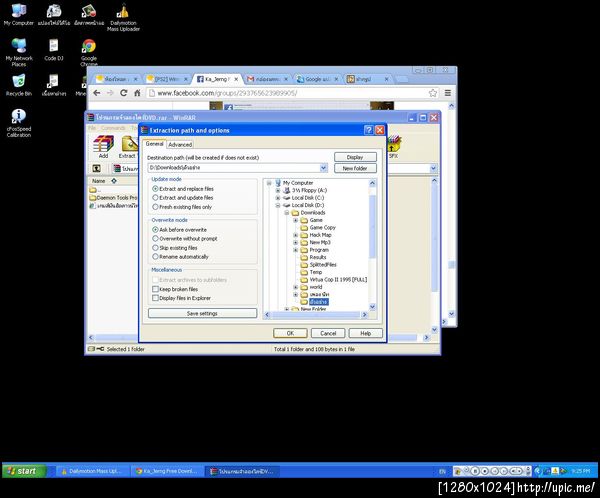Open the Windows start button

(x=24, y=471)
